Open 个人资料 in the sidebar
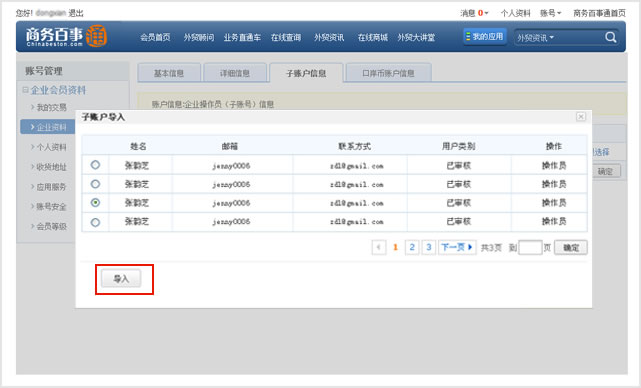This screenshot has height=388, width=641. pos(52,147)
